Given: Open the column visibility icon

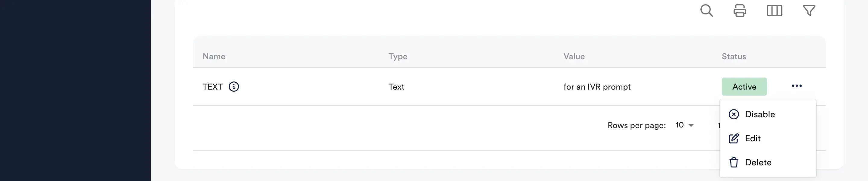Looking at the screenshot, I should (x=774, y=11).
